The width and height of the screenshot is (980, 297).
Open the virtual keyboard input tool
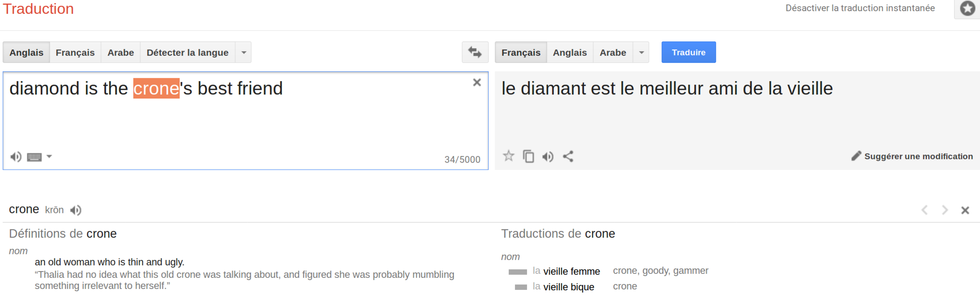tap(34, 157)
